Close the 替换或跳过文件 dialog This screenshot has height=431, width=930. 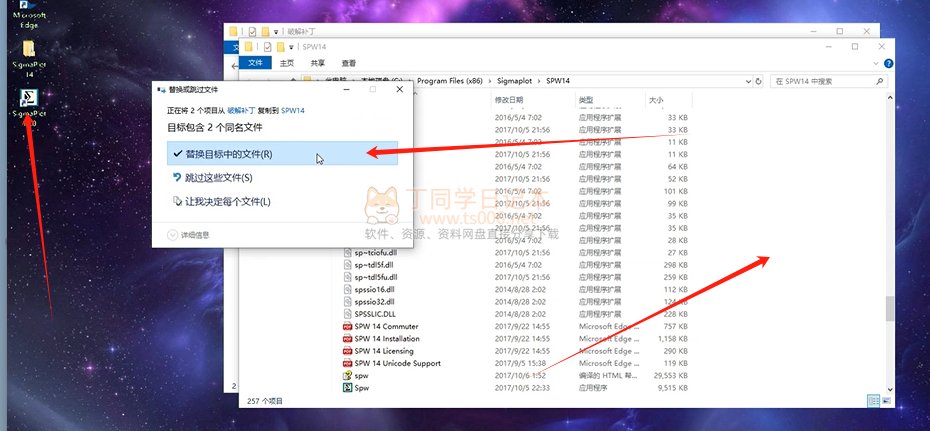pos(400,90)
